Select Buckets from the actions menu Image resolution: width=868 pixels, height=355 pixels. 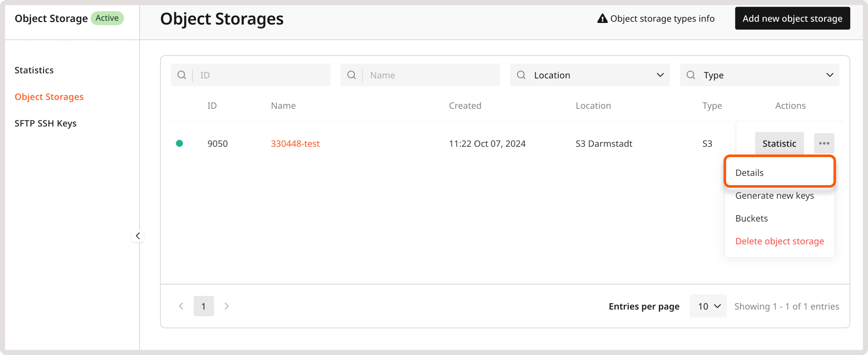pos(752,218)
